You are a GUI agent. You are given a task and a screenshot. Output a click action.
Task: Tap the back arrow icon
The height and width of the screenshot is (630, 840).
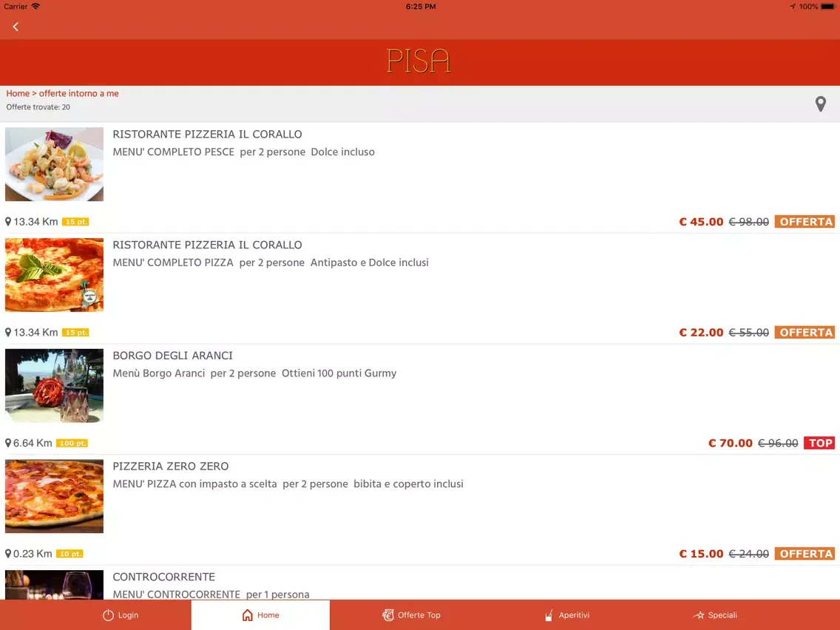[x=16, y=27]
